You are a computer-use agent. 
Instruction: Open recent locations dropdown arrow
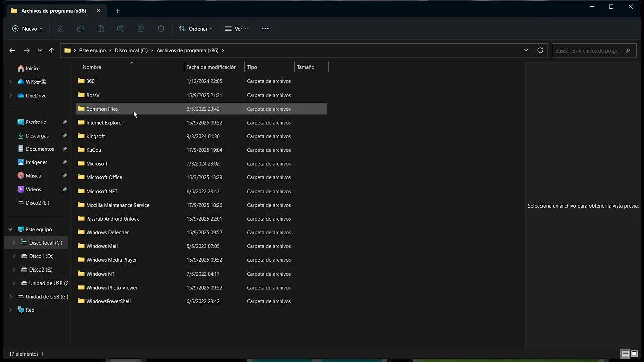pos(40,51)
